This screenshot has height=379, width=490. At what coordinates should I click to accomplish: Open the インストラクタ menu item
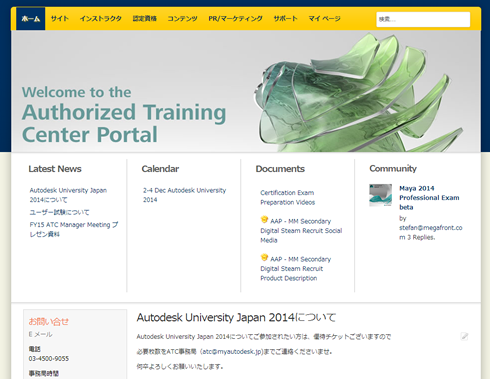[x=100, y=19]
